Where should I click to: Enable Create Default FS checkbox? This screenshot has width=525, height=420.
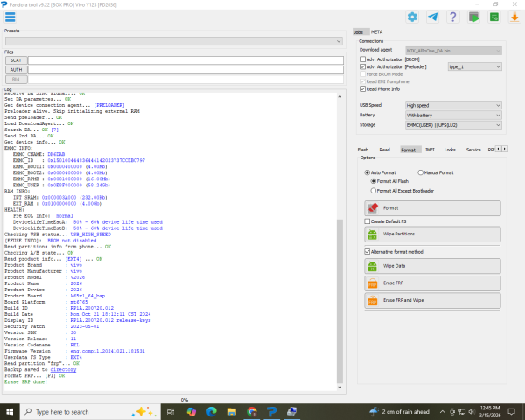[x=367, y=221]
